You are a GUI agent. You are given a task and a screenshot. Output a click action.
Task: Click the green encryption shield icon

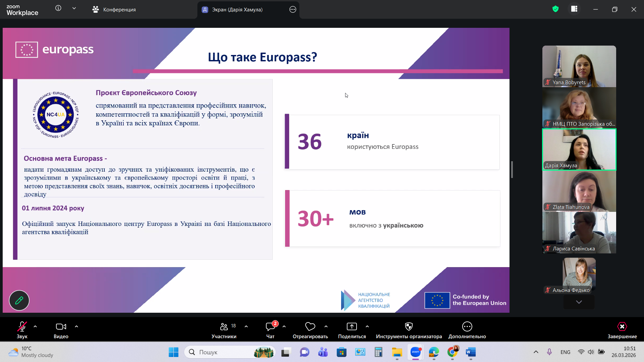555,9
